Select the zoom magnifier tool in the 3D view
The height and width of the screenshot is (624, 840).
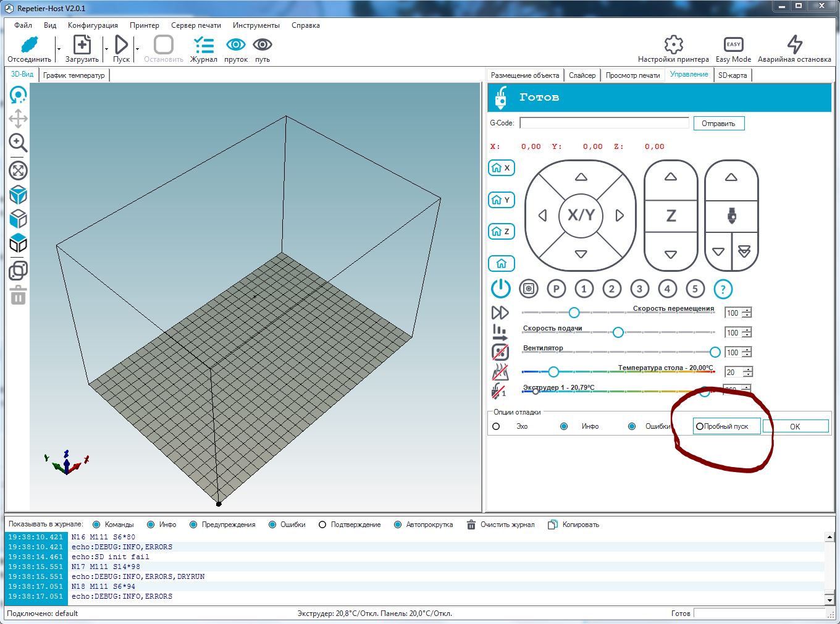18,143
